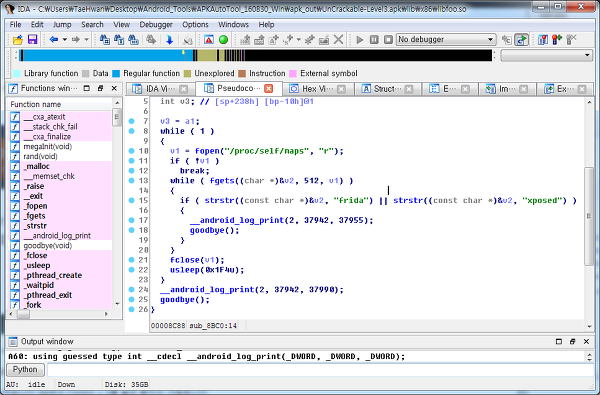This screenshot has height=395, width=600.
Task: Open the No debugger dropdown
Action: point(446,39)
